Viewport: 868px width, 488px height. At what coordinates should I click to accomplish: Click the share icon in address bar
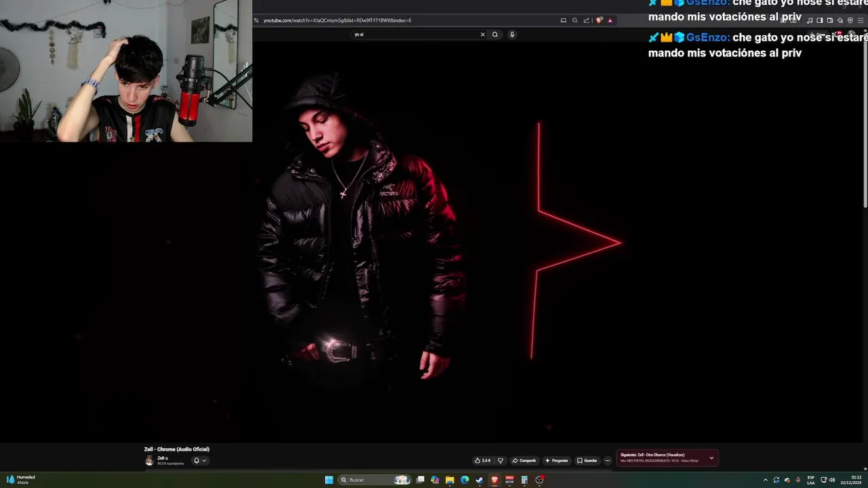click(587, 20)
